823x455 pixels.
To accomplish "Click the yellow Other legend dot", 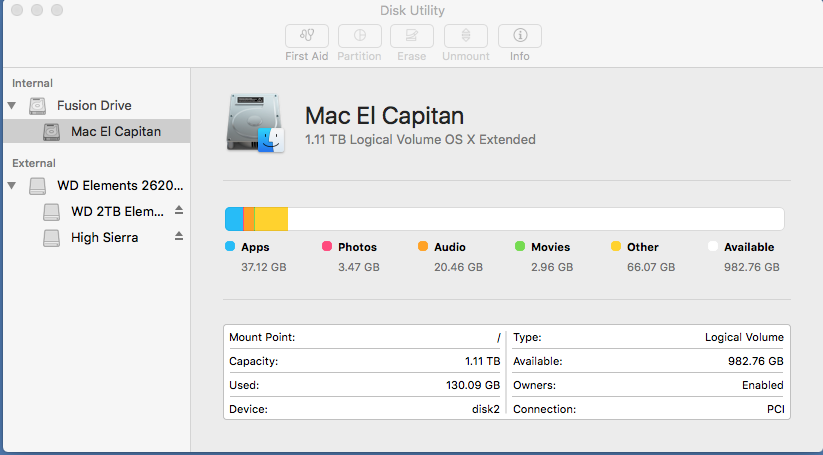I will [x=616, y=246].
